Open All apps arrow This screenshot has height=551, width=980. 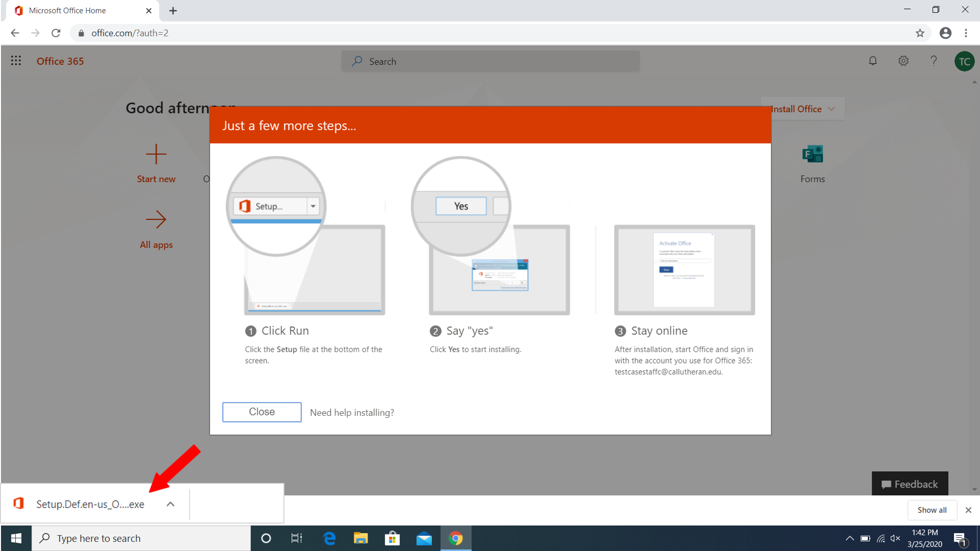[x=156, y=220]
